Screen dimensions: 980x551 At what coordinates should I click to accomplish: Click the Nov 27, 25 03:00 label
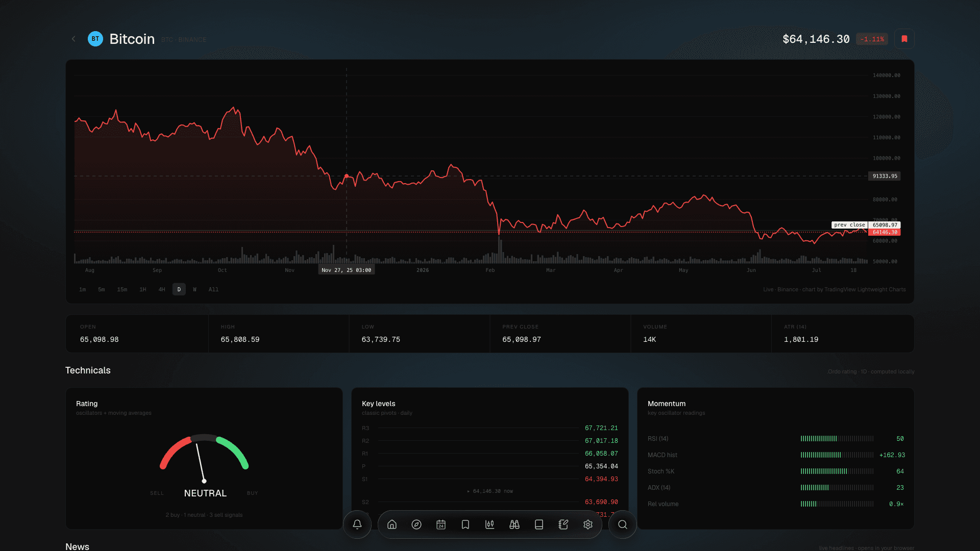click(347, 270)
